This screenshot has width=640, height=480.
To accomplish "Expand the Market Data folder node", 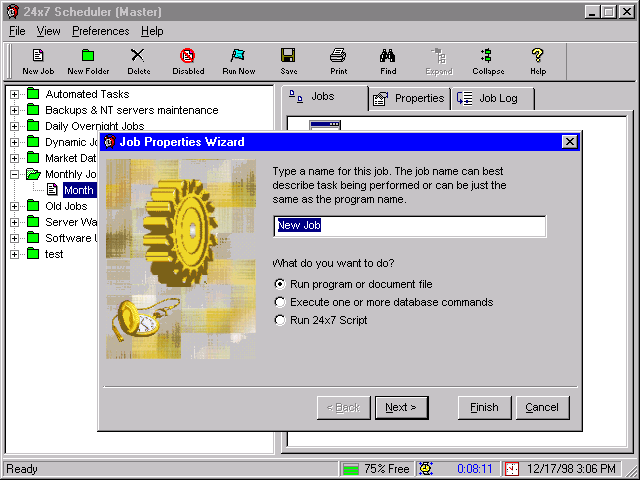I will tap(14, 158).
